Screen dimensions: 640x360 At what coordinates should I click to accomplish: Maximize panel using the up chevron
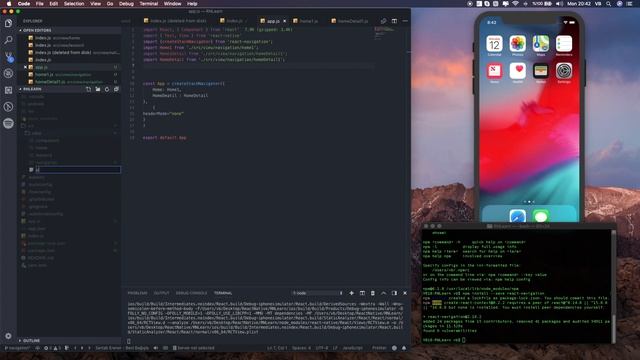[x=383, y=293]
